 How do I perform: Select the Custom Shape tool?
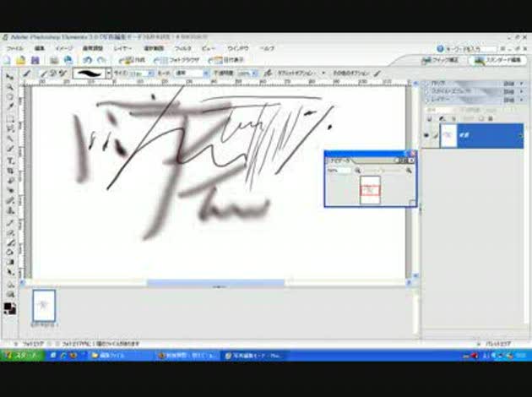(x=10, y=273)
